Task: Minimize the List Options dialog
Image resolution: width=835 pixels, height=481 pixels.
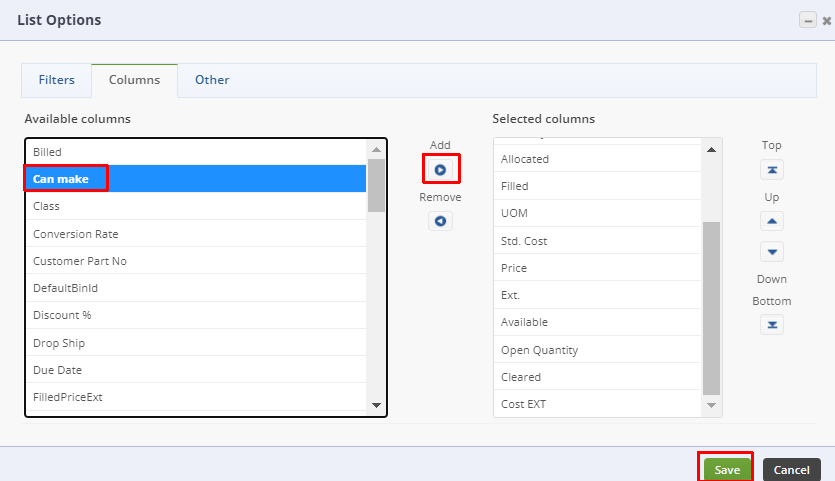Action: click(x=805, y=20)
